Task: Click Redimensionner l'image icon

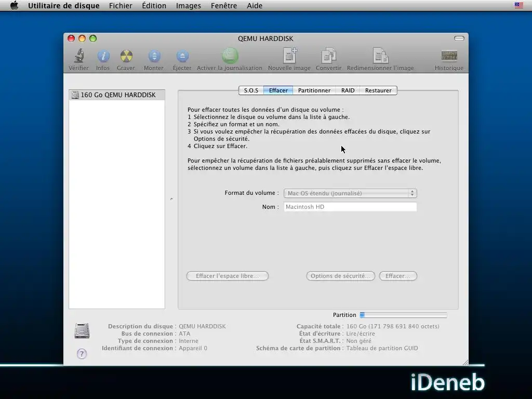Action: [380, 55]
